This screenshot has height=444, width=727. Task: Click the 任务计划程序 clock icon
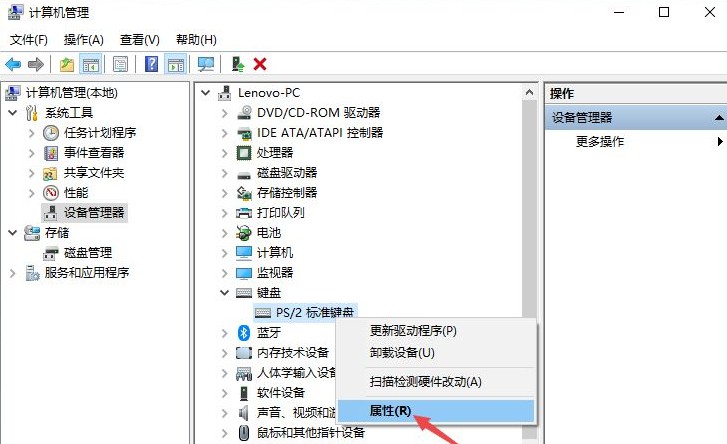51,133
